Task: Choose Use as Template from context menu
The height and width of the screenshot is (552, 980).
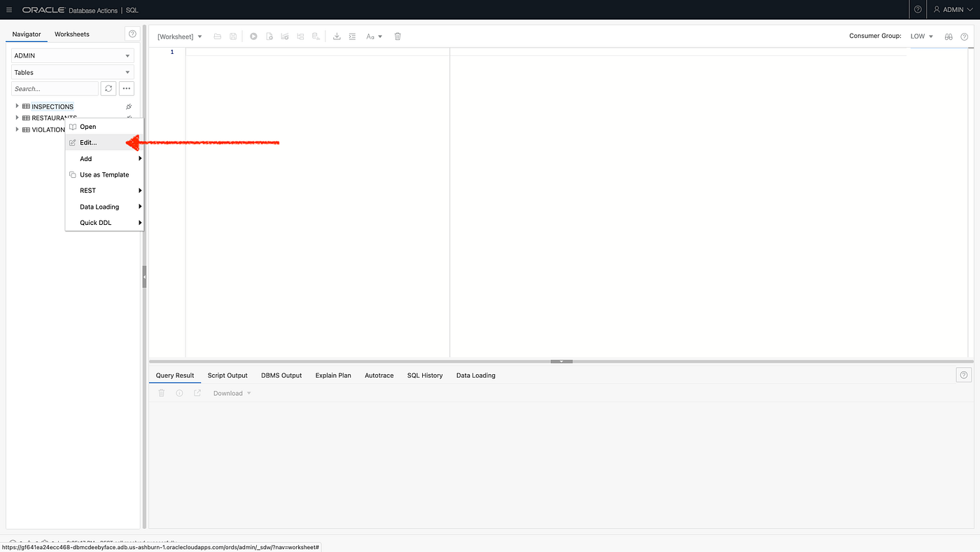Action: [104, 174]
